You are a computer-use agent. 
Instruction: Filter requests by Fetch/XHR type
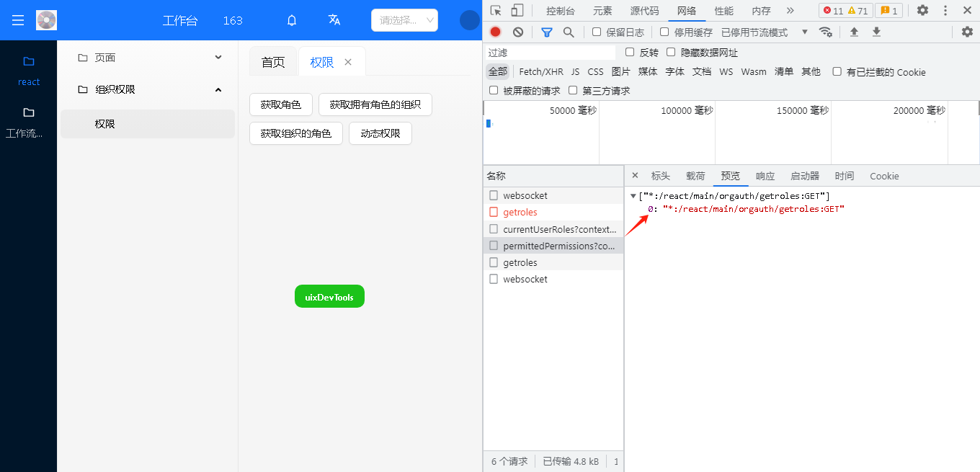(x=541, y=71)
